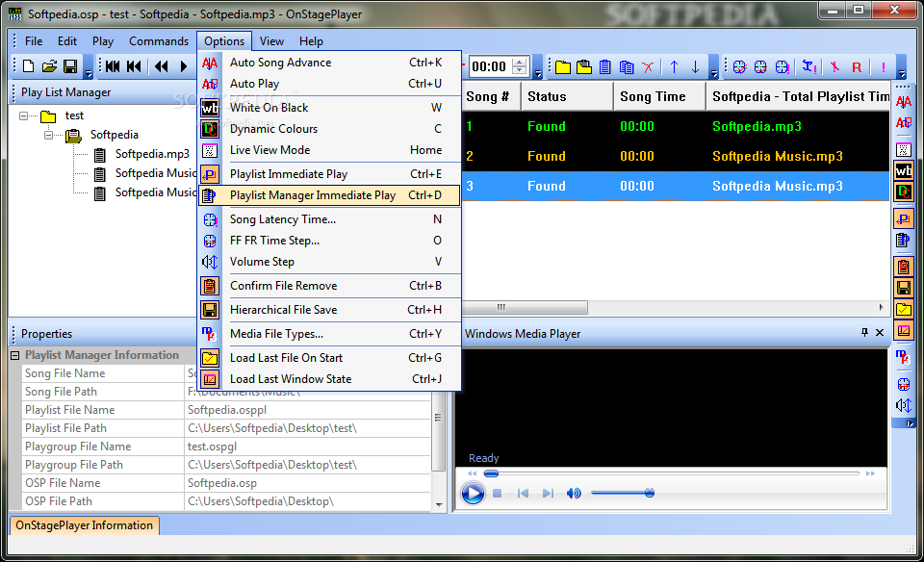Click the Save floppy disk icon
This screenshot has height=562, width=924.
tap(70, 66)
